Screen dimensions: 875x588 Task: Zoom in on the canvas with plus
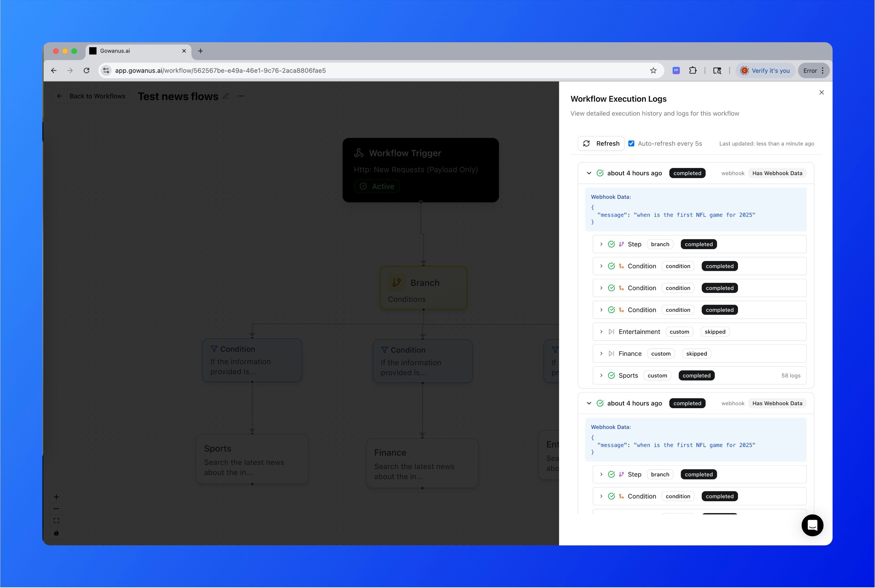coord(56,497)
